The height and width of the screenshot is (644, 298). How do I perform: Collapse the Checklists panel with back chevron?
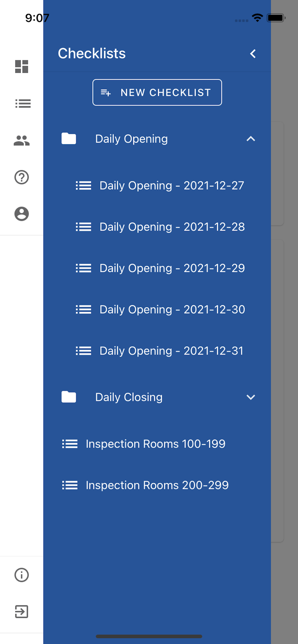tap(253, 54)
